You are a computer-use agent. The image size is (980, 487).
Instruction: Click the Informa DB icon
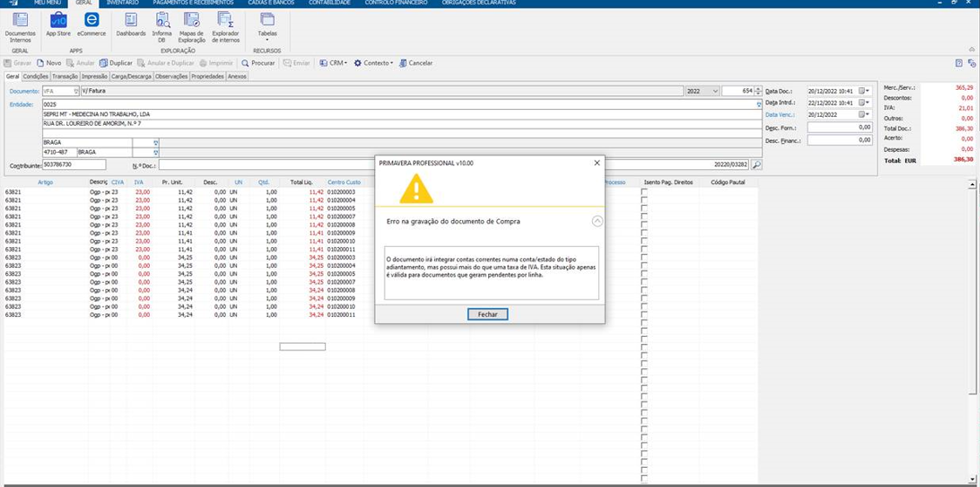[162, 25]
